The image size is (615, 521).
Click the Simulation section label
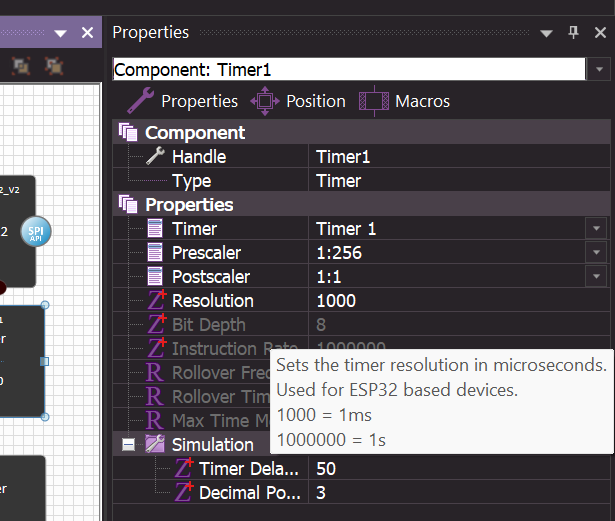pos(213,445)
